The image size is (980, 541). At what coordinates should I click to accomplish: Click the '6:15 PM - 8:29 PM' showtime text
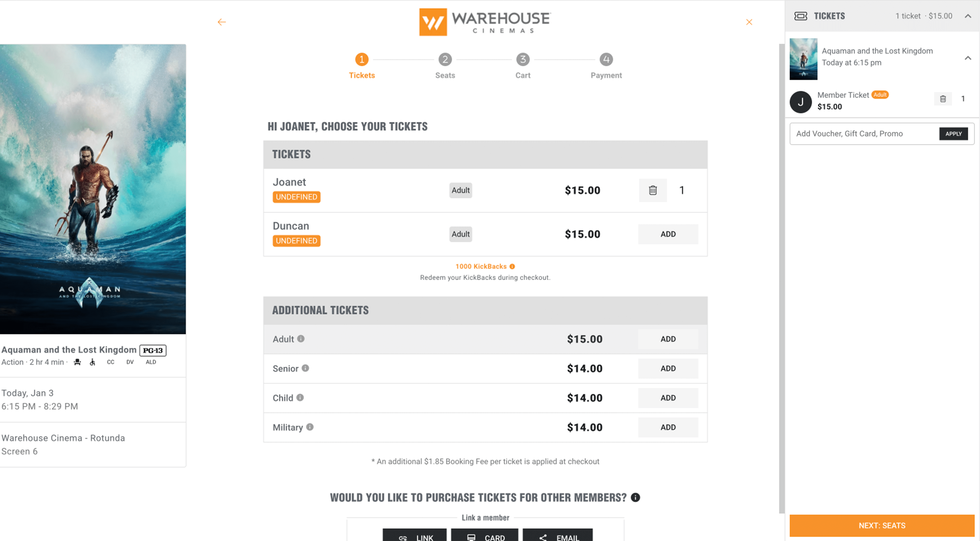point(40,406)
